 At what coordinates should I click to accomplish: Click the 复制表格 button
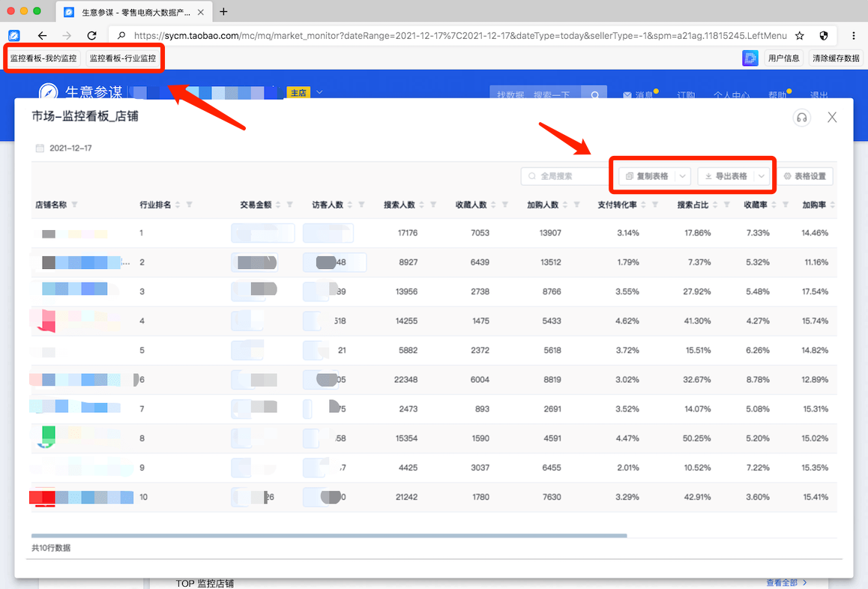coord(647,176)
